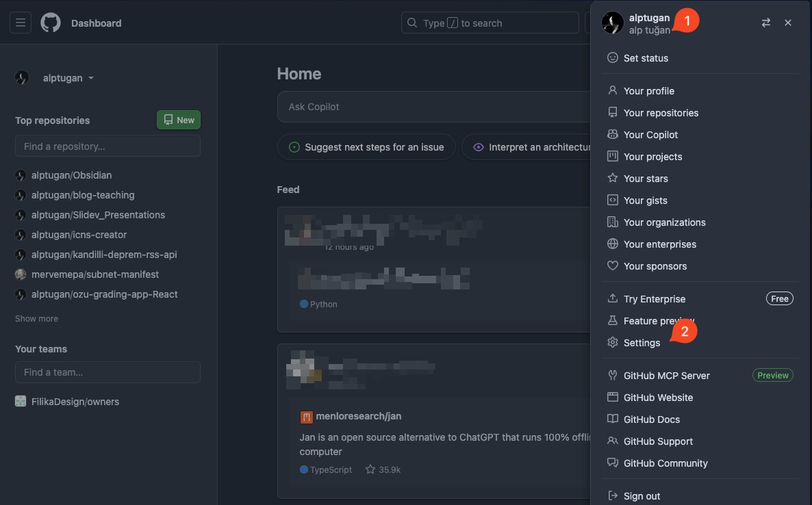This screenshot has width=812, height=505.
Task: Click the project board icon beside Your projects
Action: tap(613, 156)
